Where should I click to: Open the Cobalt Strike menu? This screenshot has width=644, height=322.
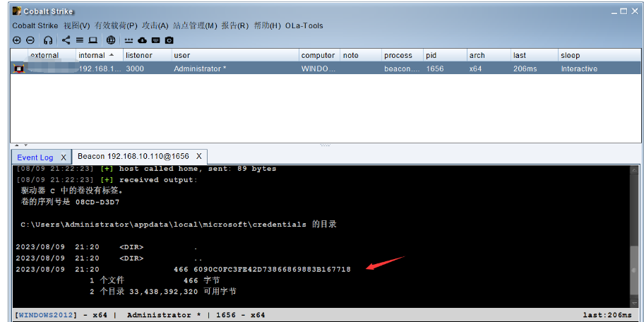35,25
